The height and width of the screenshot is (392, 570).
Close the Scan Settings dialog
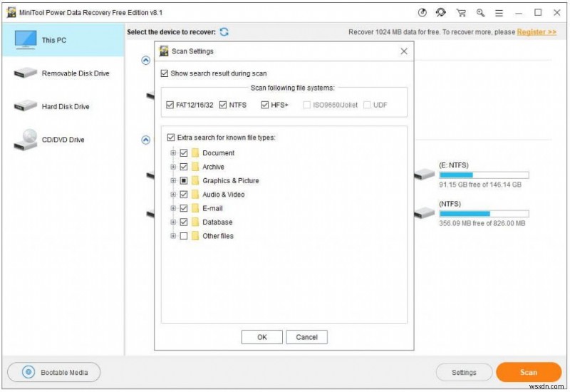(x=404, y=51)
